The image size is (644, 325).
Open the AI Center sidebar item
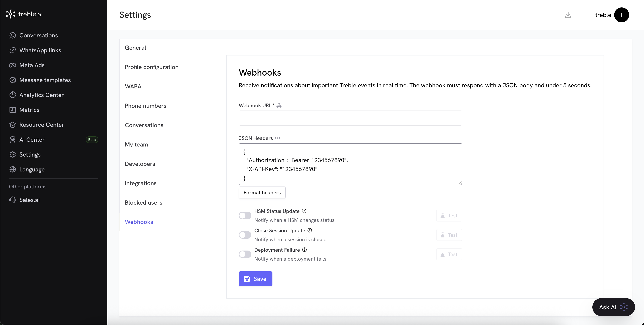32,140
